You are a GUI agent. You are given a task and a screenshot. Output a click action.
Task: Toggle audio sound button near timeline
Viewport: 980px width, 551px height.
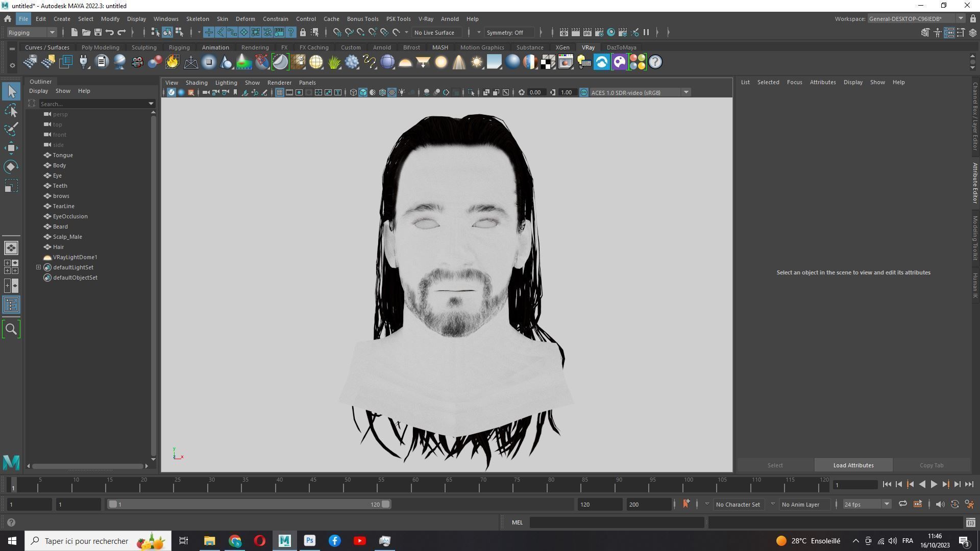pyautogui.click(x=940, y=504)
